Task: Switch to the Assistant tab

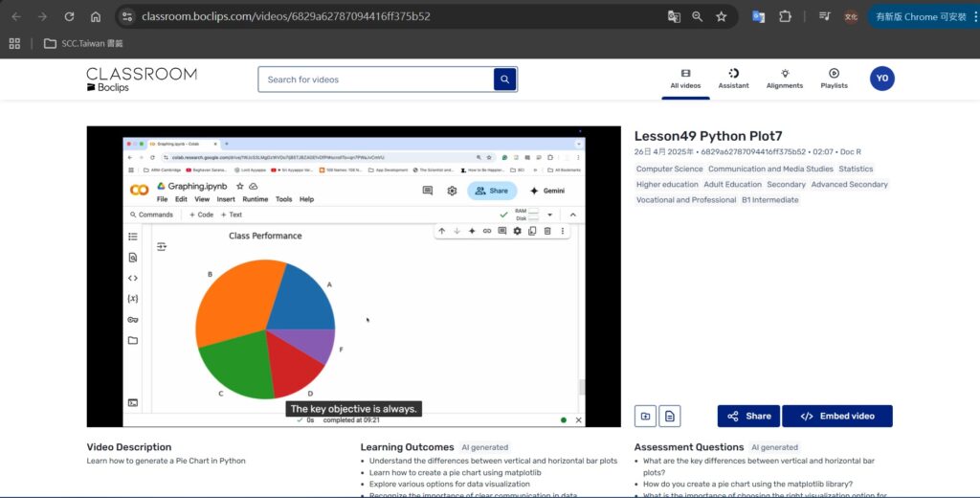Action: [x=733, y=79]
